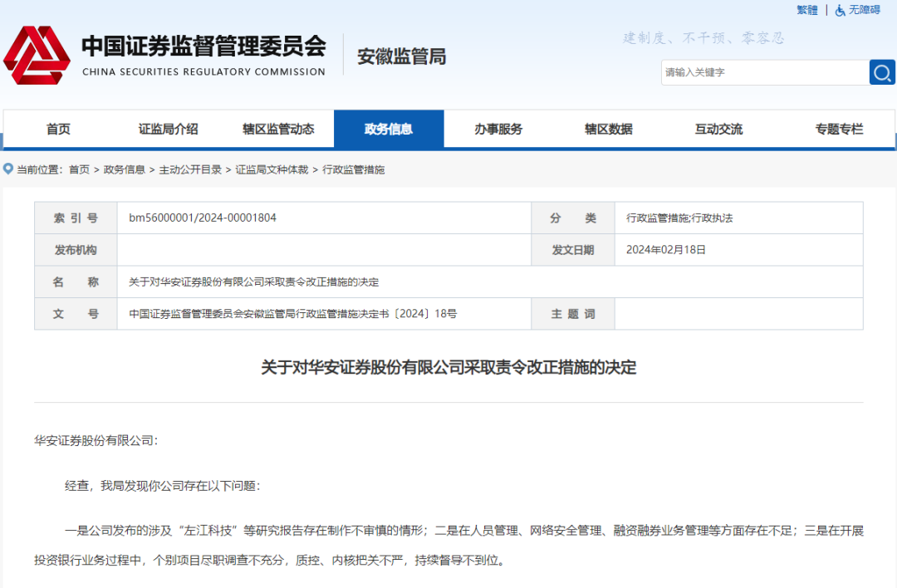The height and width of the screenshot is (588, 897).
Task: Switch to 繁體 traditional Chinese
Action: pos(806,10)
